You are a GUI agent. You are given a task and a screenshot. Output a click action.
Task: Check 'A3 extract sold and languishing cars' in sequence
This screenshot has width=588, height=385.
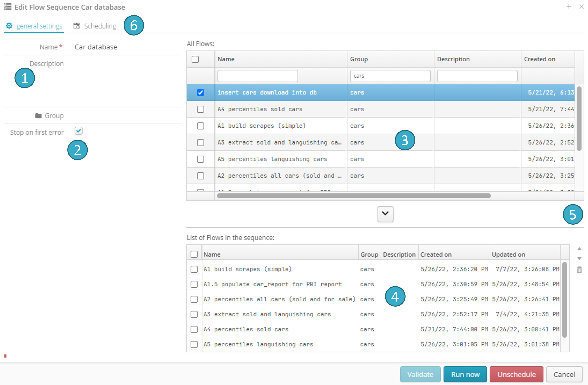click(x=194, y=314)
